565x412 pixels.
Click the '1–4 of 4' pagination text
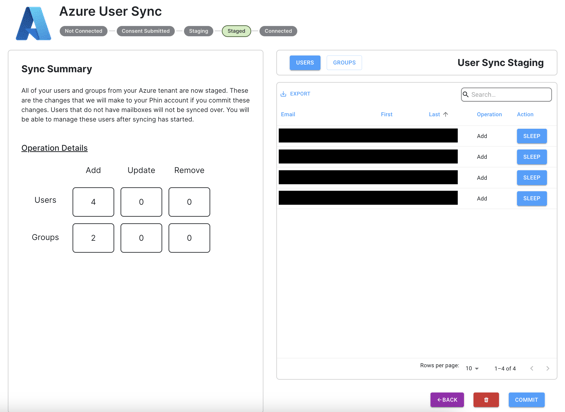coord(505,368)
